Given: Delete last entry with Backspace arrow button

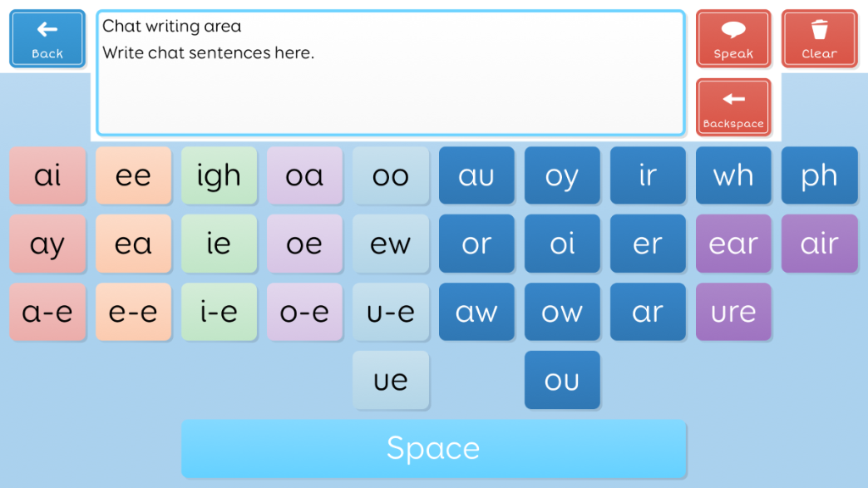Looking at the screenshot, I should click(x=733, y=107).
